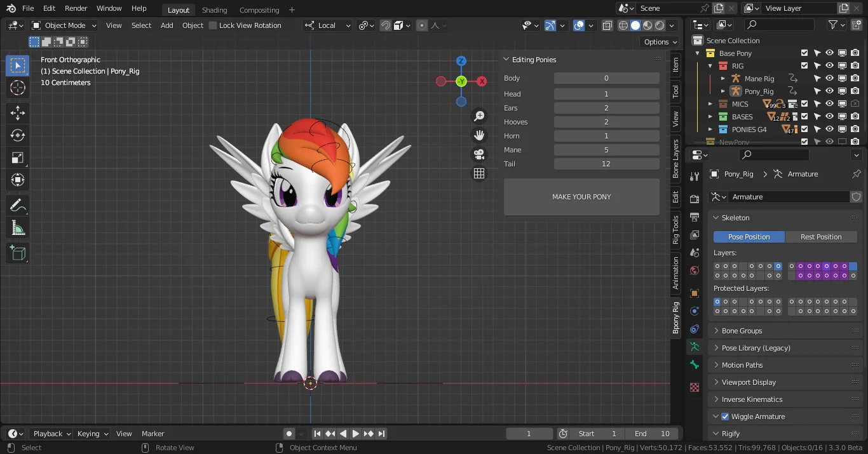
Task: Switch armature to Rest Position
Action: tap(821, 236)
